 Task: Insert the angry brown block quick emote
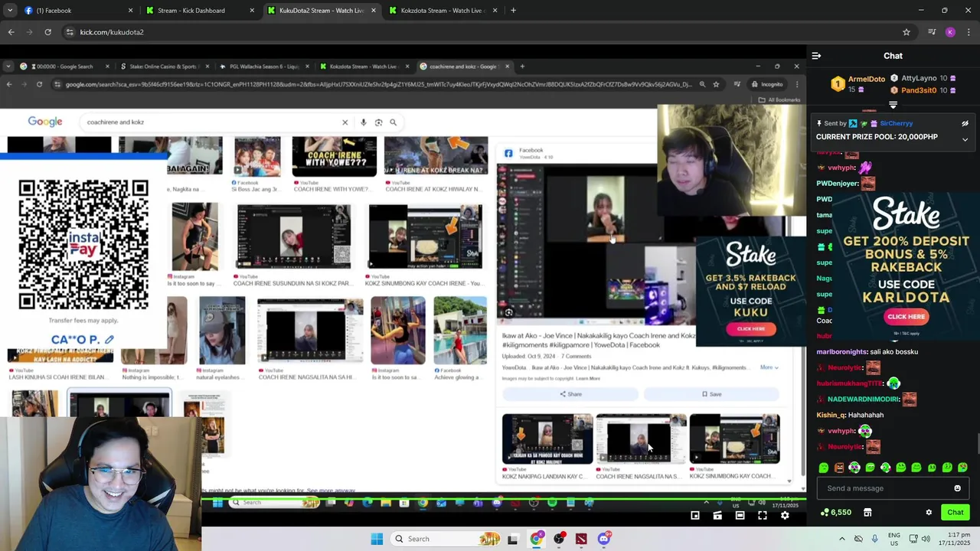coord(839,468)
